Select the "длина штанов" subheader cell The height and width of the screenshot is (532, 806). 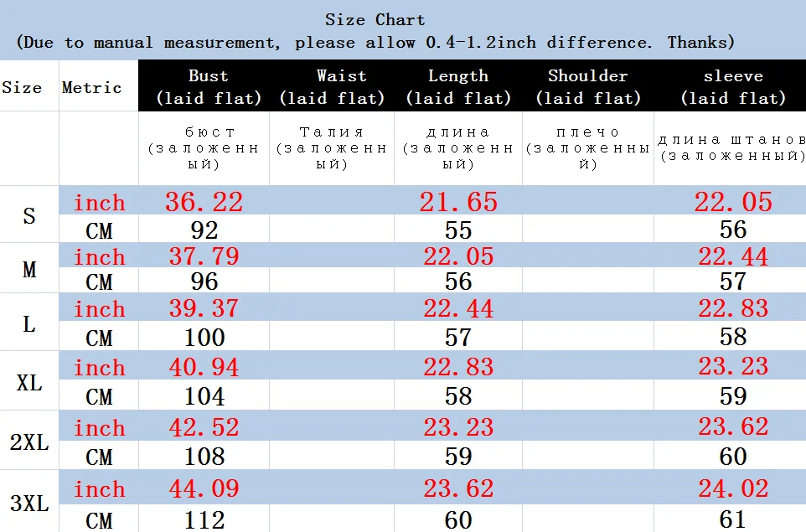[731, 147]
